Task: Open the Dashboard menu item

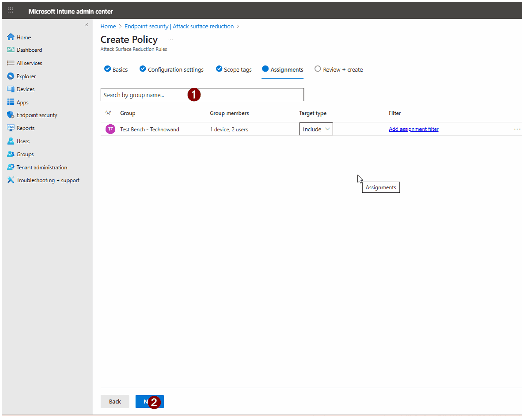Action: point(30,50)
